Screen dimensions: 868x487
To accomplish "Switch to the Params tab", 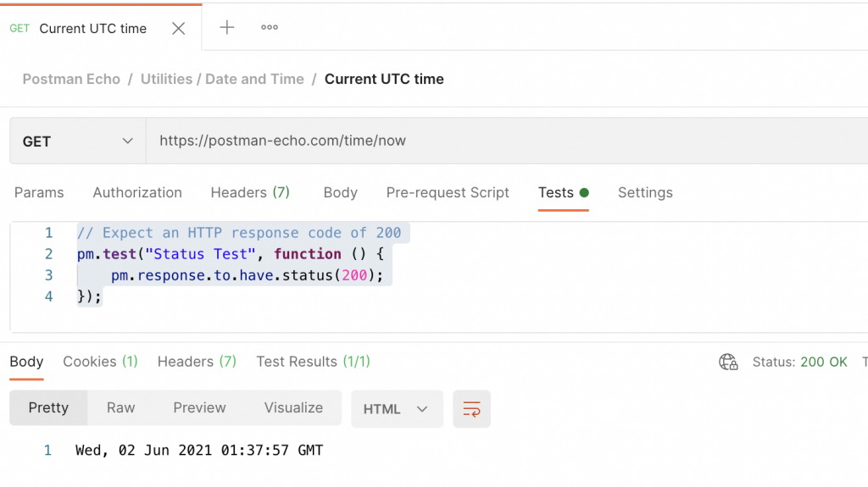I will pos(39,193).
